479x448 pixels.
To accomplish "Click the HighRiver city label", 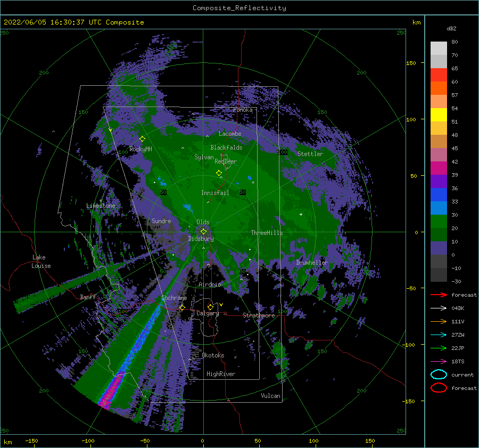I will [221, 374].
